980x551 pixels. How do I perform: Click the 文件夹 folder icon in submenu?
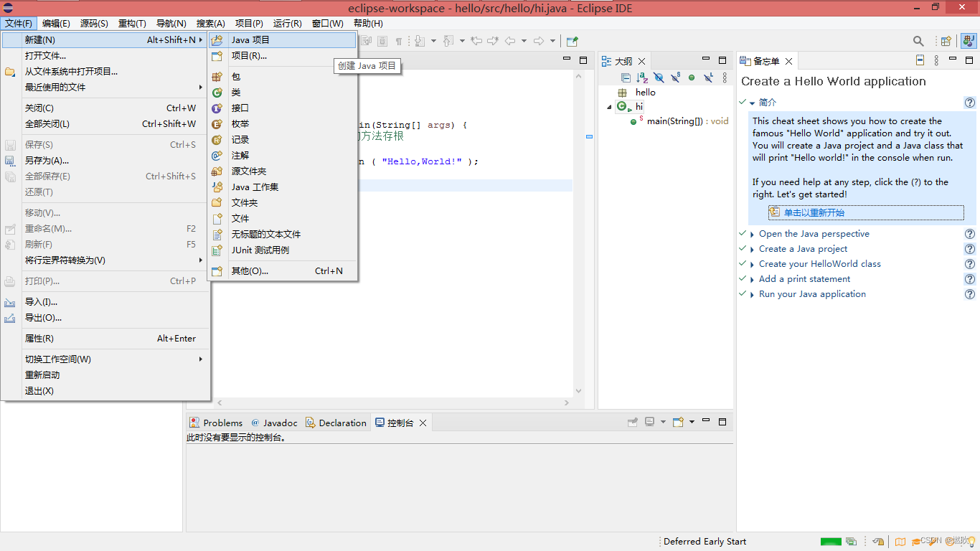click(x=217, y=203)
